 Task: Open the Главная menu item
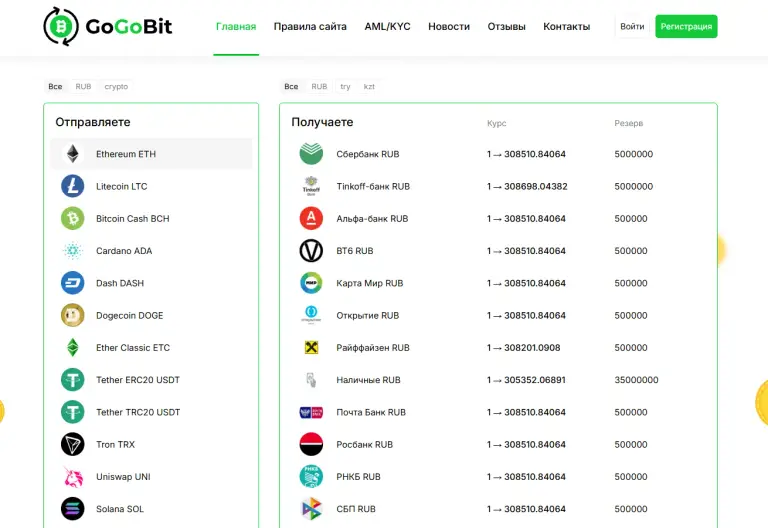click(236, 26)
